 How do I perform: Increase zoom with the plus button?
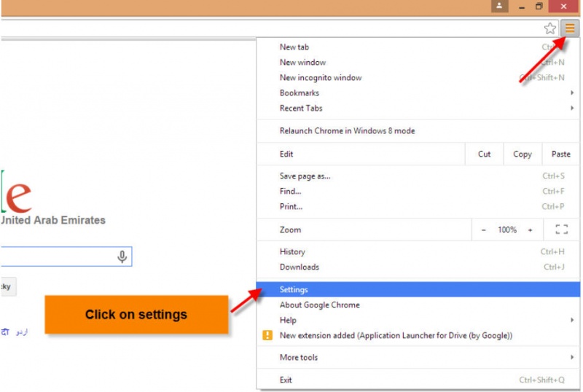[x=531, y=230]
